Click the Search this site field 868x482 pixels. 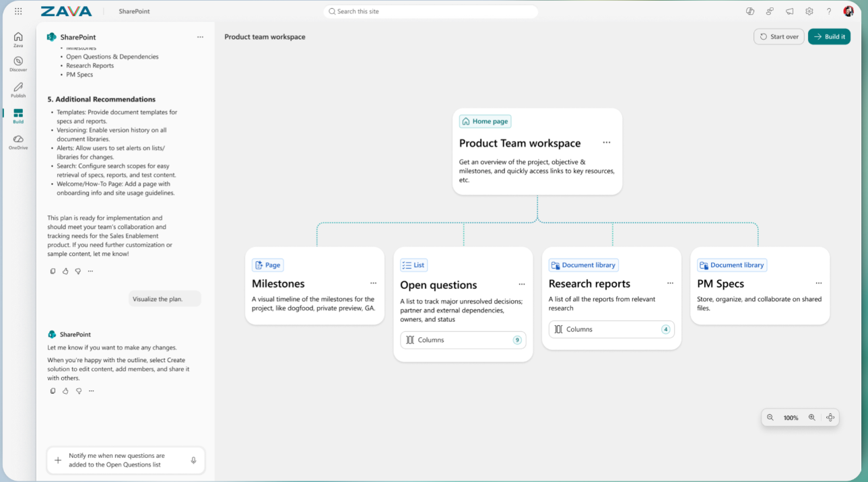(x=431, y=11)
